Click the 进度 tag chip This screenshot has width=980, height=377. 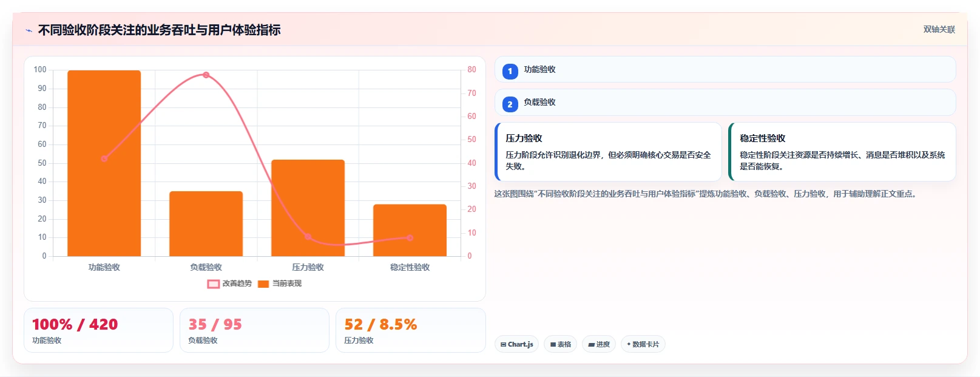pyautogui.click(x=599, y=344)
